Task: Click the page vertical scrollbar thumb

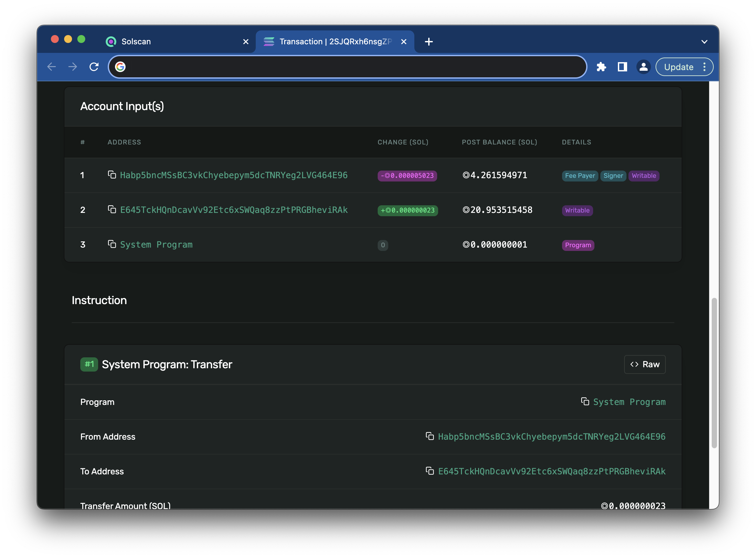Action: point(714,373)
